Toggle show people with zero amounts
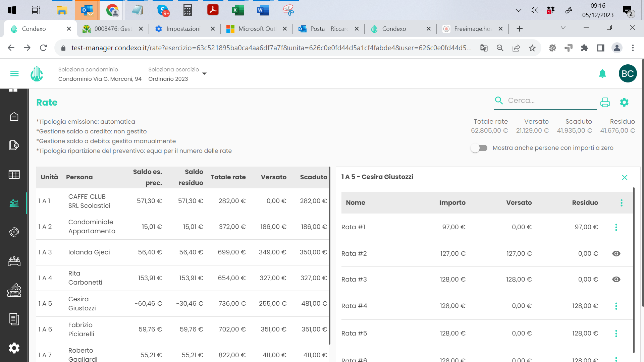 479,148
